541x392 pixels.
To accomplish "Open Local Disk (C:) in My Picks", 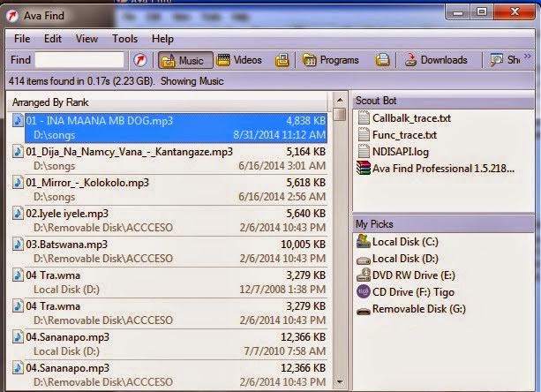I will (x=405, y=242).
